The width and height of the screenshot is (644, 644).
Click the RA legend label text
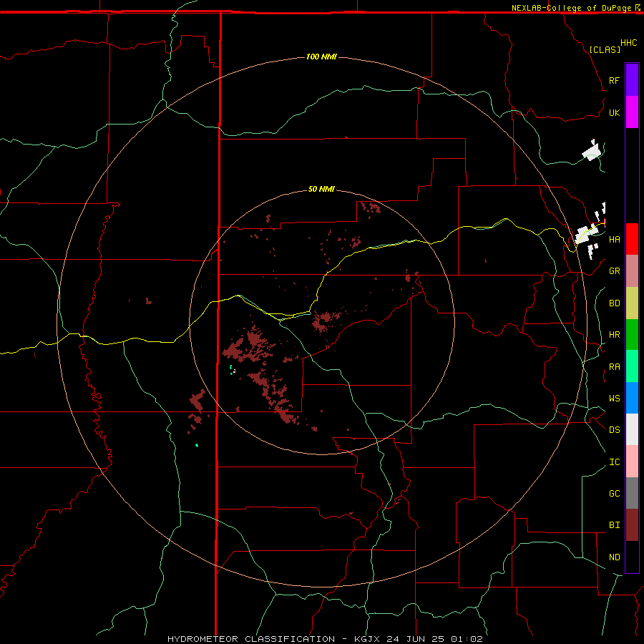coord(614,367)
